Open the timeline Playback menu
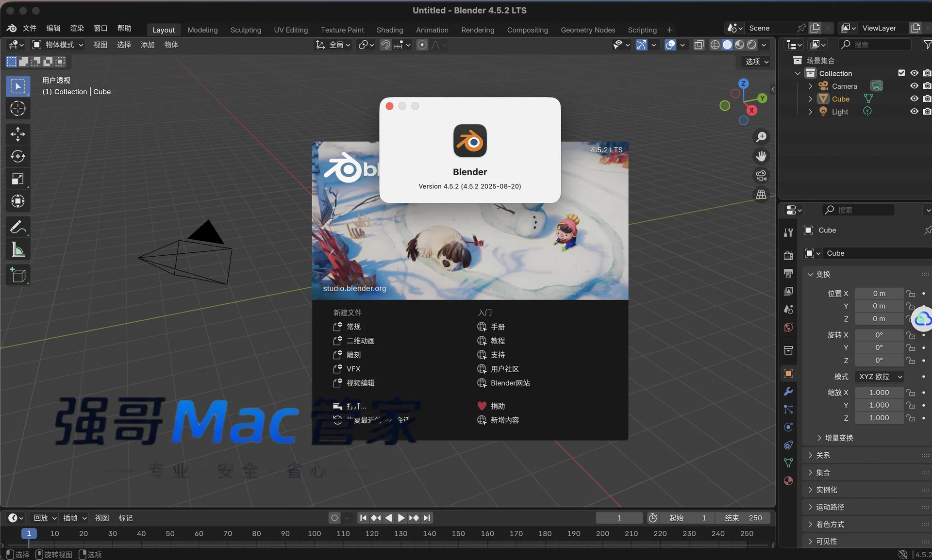 coord(45,518)
